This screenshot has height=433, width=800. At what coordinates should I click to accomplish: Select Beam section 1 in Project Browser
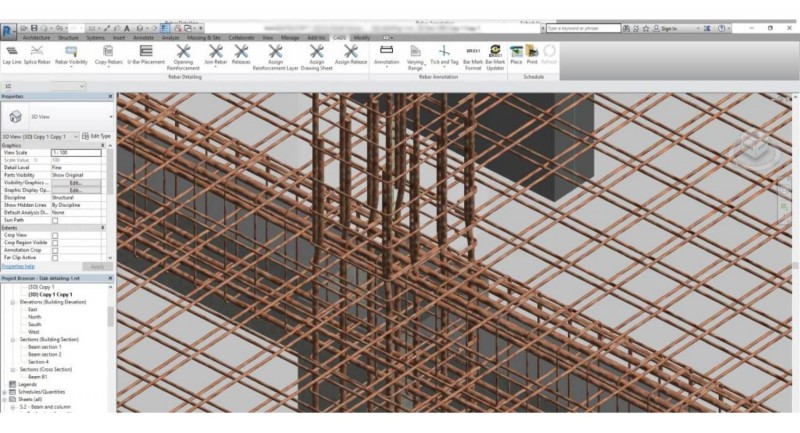pos(44,347)
